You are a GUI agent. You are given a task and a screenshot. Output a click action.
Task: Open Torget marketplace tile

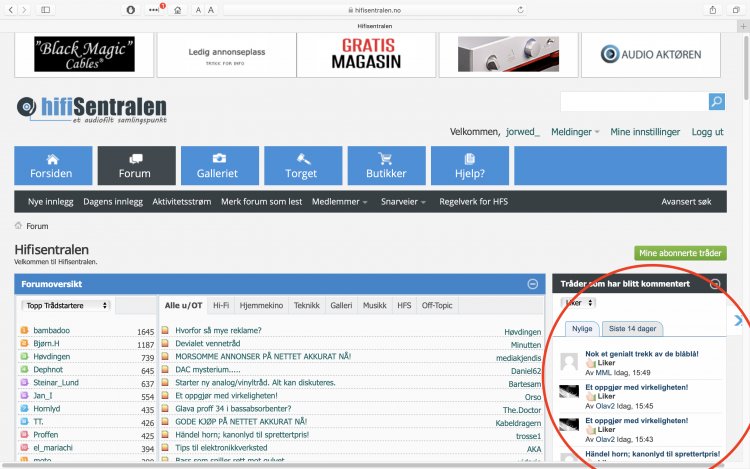pos(303,165)
